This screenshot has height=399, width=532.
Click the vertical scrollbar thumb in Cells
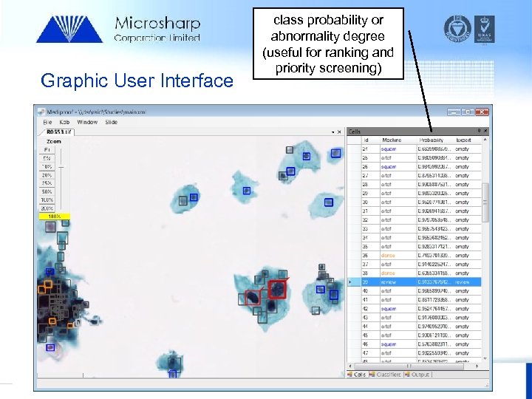click(x=485, y=202)
